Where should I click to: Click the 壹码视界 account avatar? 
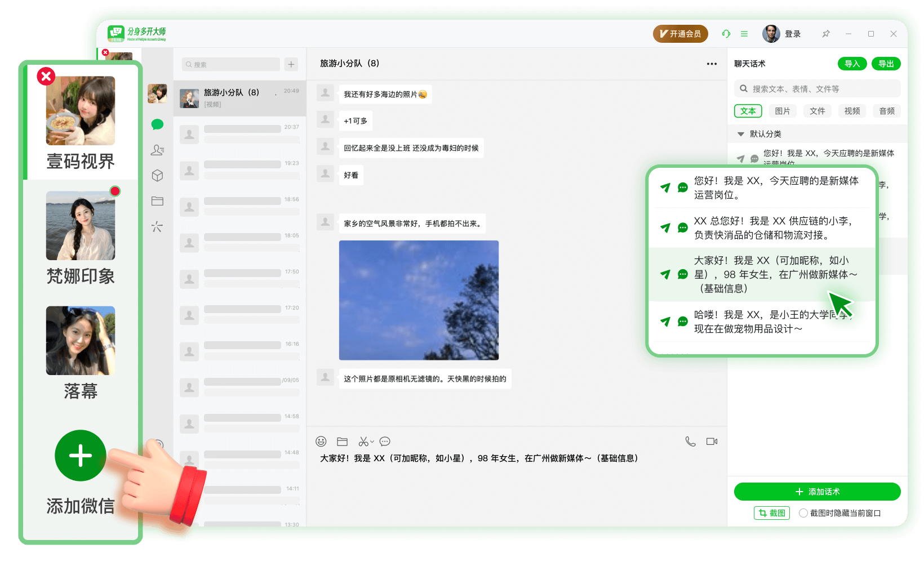(x=80, y=111)
